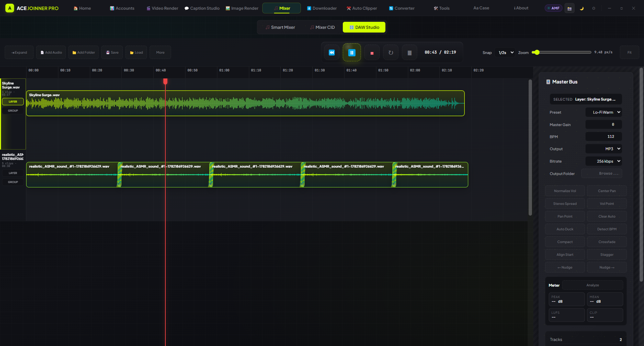Screen dimensions: 644x346
Task: Switch to Caption Studio tab
Action: click(202, 8)
